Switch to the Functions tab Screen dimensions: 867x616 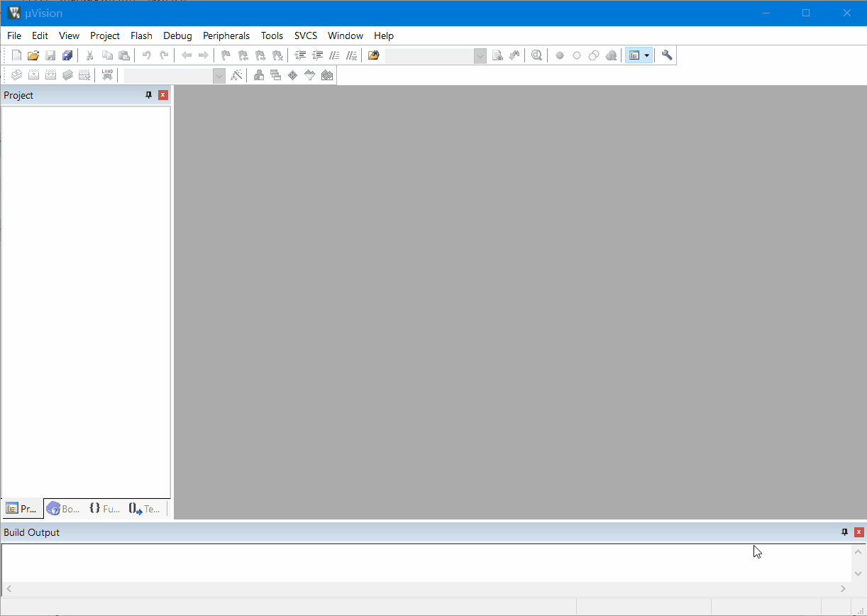[104, 509]
